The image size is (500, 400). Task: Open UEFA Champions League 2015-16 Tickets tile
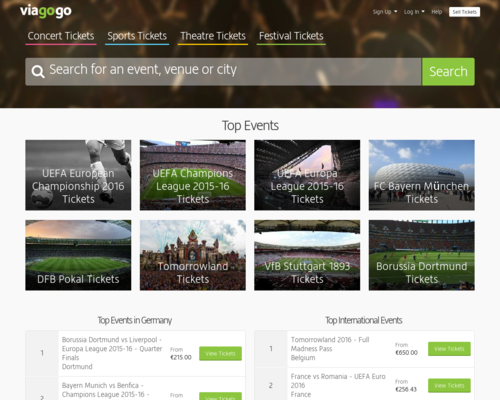tap(193, 175)
